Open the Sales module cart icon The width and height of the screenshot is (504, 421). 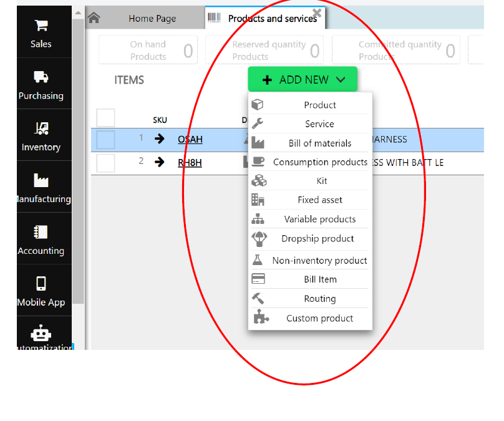[41, 26]
